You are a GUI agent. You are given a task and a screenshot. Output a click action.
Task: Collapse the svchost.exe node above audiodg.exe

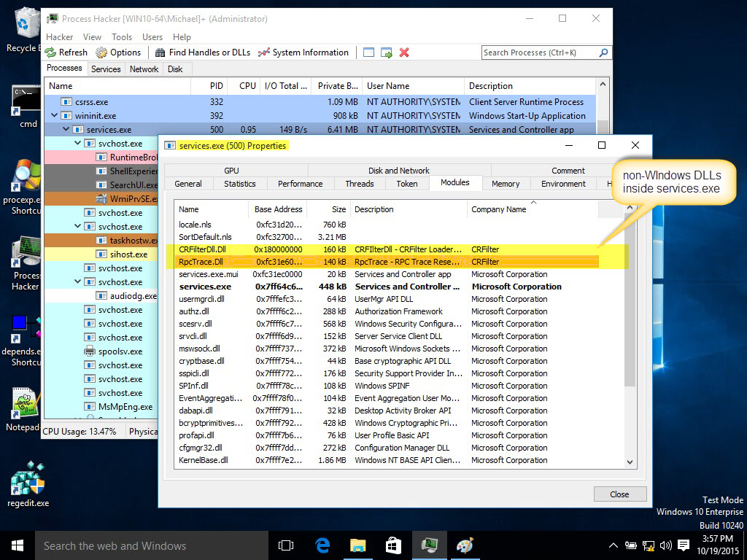[77, 281]
